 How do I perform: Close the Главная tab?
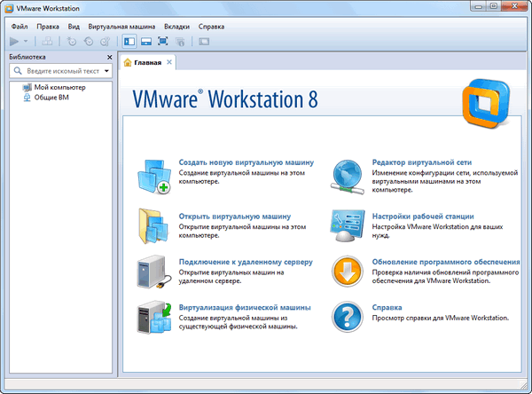(169, 62)
